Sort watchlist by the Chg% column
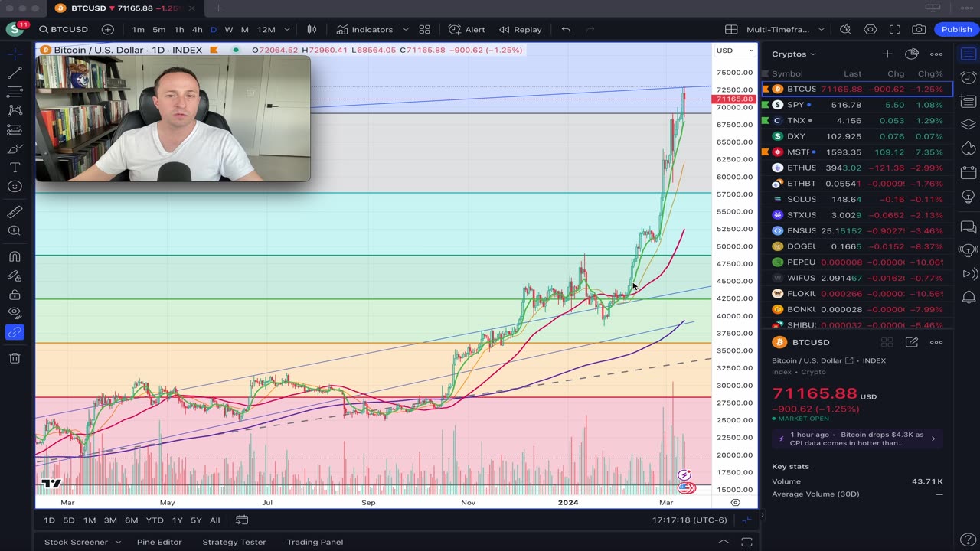 point(930,73)
